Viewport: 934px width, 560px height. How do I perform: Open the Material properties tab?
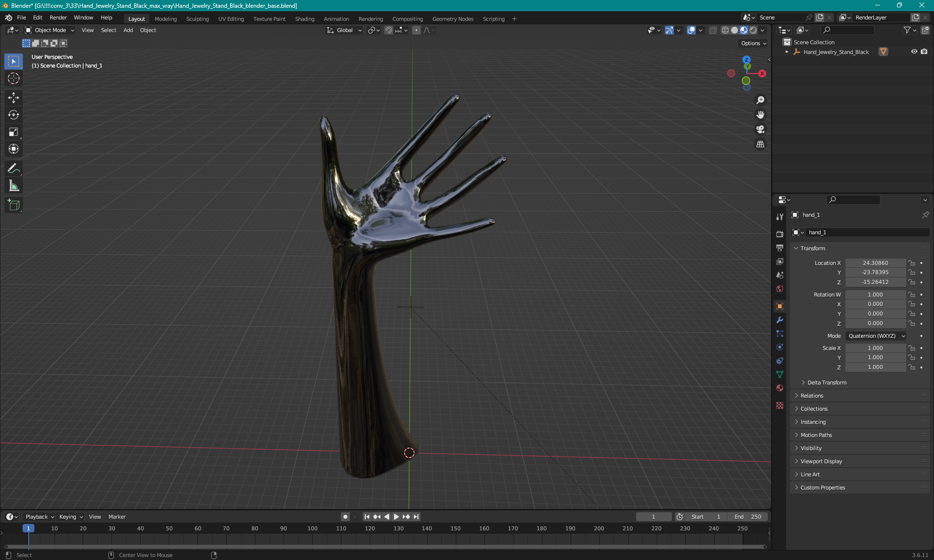click(780, 388)
